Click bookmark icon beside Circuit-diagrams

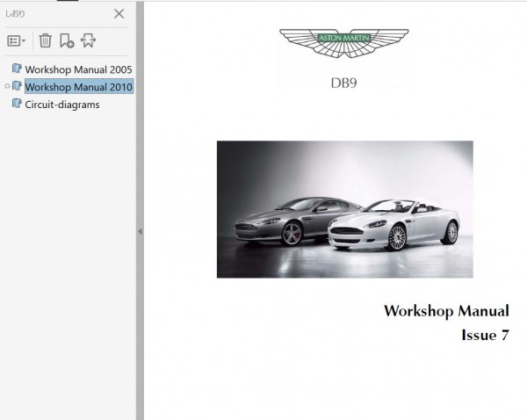(17, 104)
